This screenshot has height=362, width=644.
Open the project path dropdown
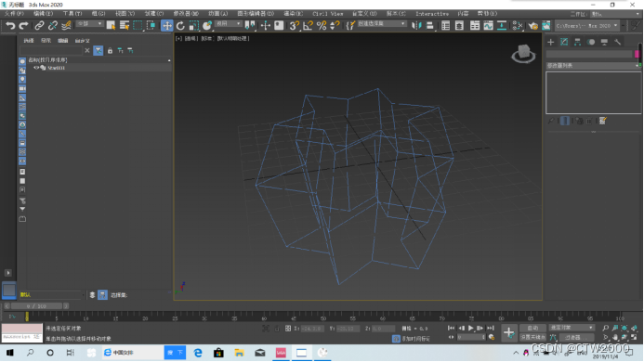click(x=587, y=26)
